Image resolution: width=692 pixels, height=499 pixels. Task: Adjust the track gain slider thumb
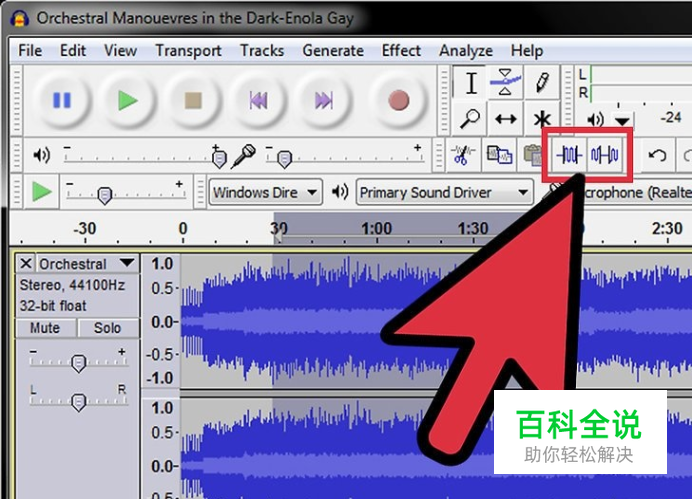pyautogui.click(x=79, y=364)
